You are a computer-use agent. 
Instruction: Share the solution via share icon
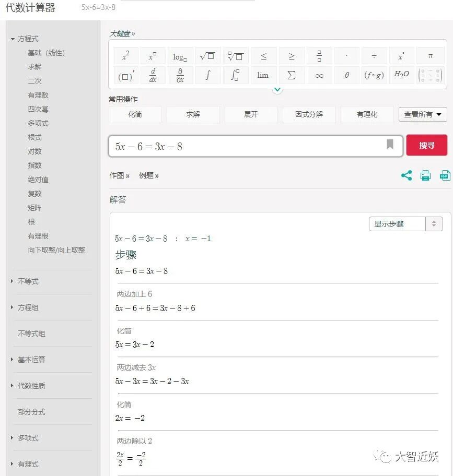(406, 175)
